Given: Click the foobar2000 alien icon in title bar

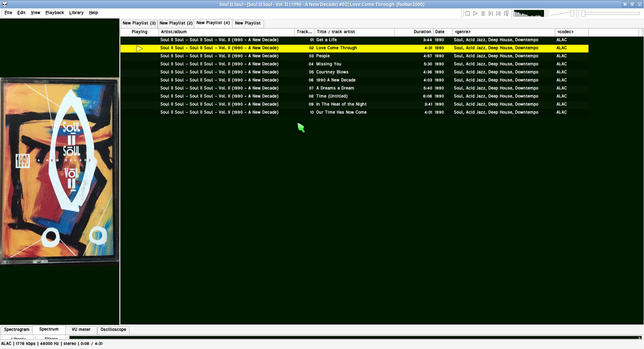Looking at the screenshot, I should point(4,4).
